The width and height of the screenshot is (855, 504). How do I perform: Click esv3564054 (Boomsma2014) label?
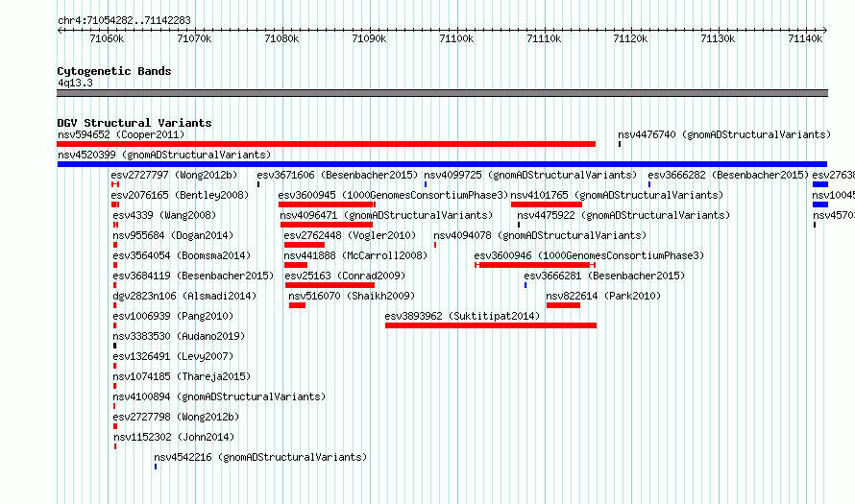point(183,255)
